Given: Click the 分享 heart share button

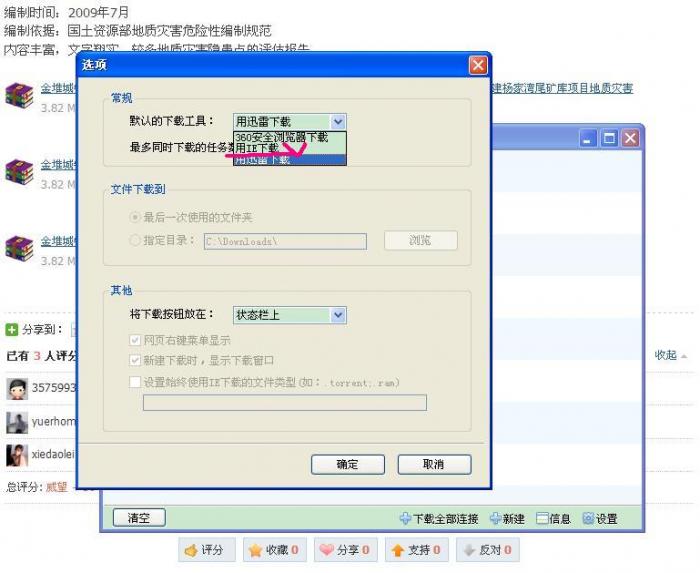Looking at the screenshot, I should coord(344,550).
